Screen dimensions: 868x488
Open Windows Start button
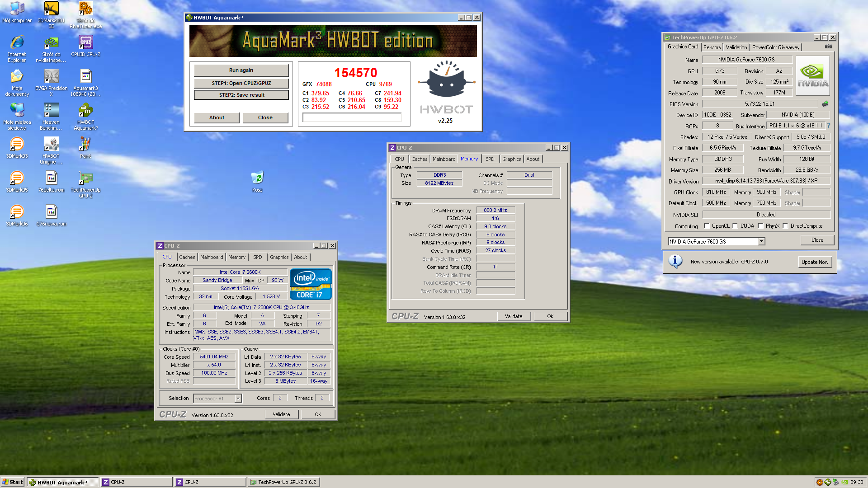pos(13,482)
